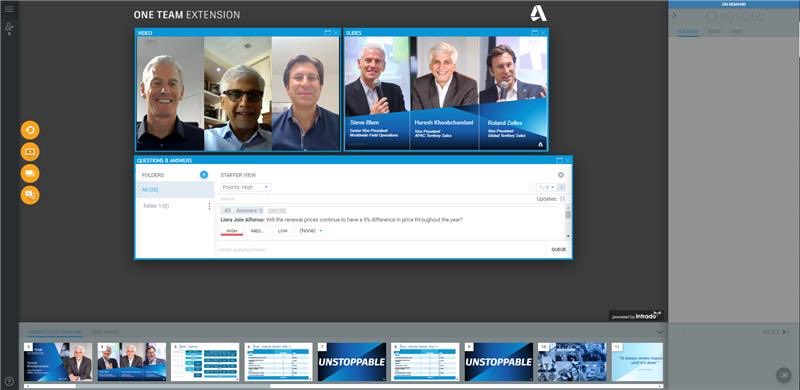800x390 pixels.
Task: Click the powered by Intrado logo
Action: coord(636,315)
